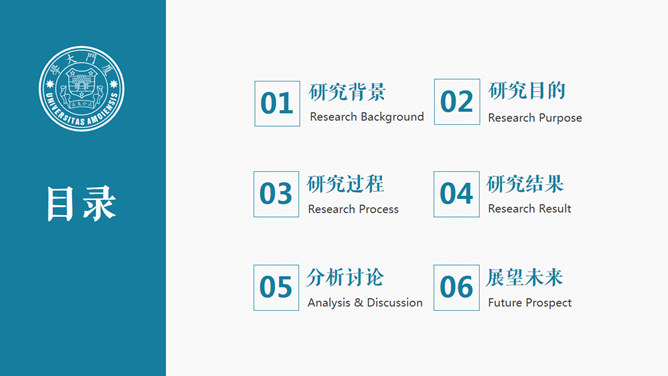Click the Research Process subtitle
668x376 pixels.
353,209
